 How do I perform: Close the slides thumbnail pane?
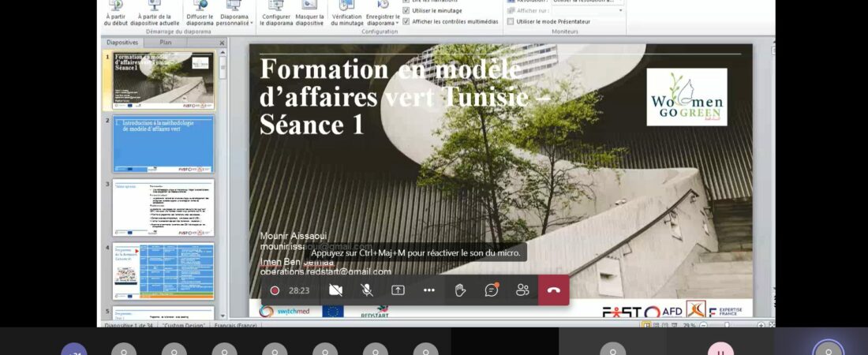click(222, 43)
